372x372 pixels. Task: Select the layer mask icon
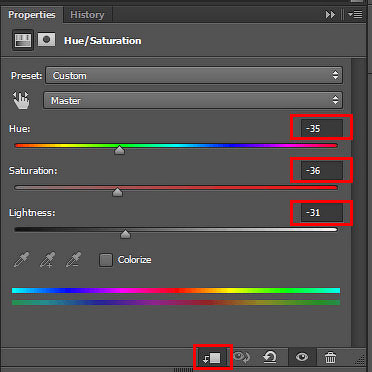coord(46,40)
